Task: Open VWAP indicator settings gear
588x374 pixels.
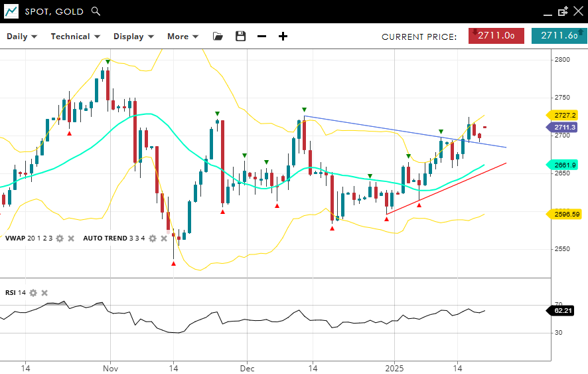Action: pyautogui.click(x=60, y=238)
